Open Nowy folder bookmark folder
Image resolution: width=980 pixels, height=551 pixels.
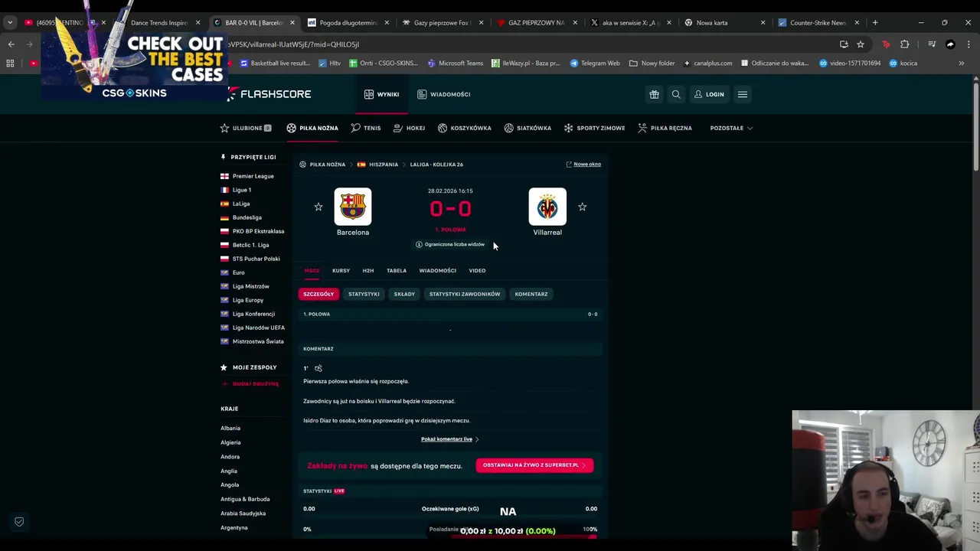click(652, 63)
